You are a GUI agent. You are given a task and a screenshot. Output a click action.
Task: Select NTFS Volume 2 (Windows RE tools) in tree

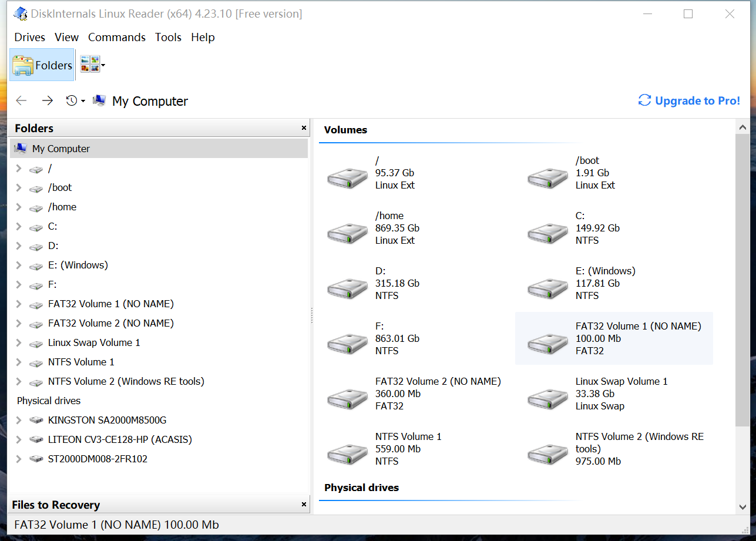tap(126, 381)
